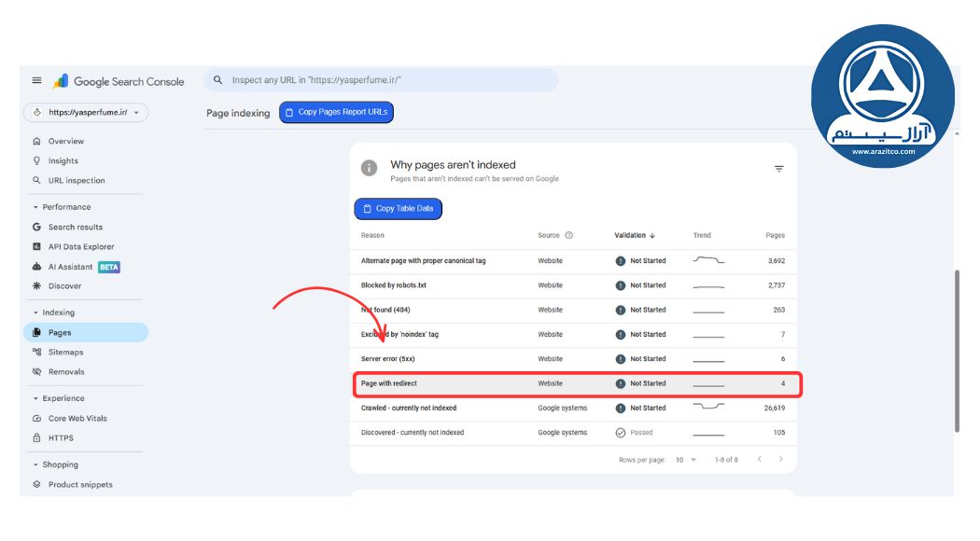Click the Google Search Console logo
The image size is (980, 541).
click(119, 81)
